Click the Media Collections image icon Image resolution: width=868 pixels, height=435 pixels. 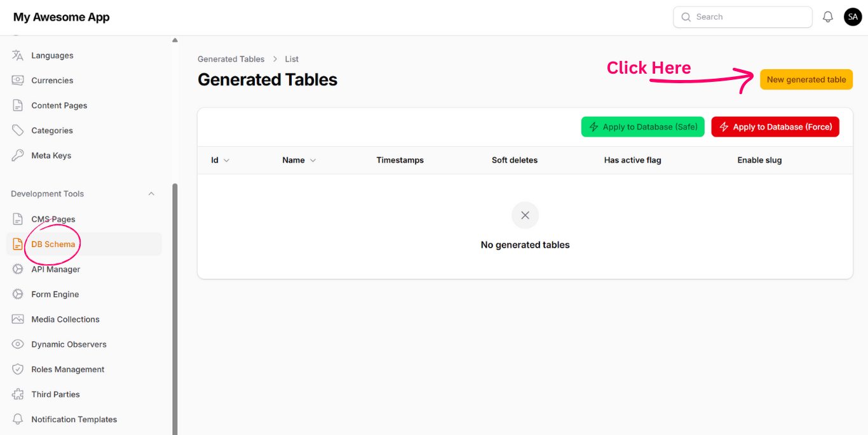18,319
